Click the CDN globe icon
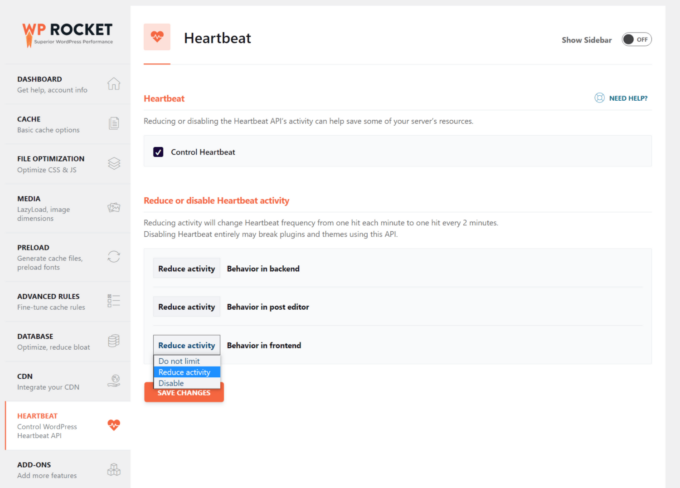This screenshot has height=488, width=680. (x=114, y=380)
